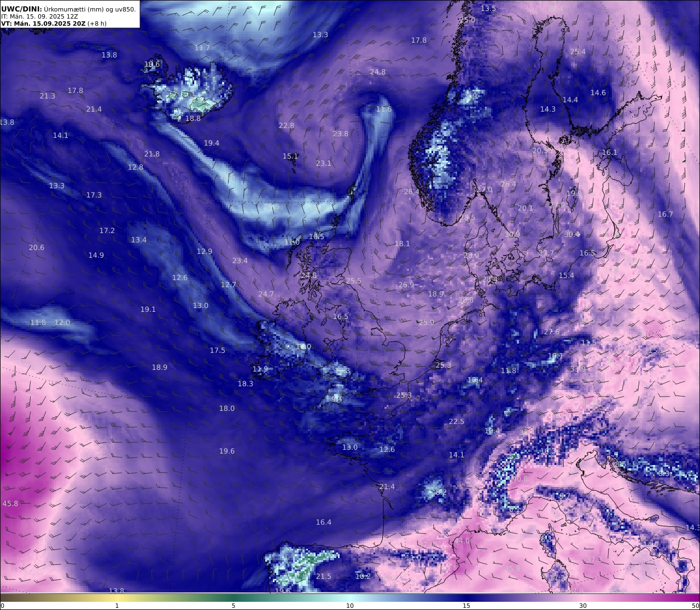700x610 pixels.
Task: Click the 17.5 value west of Ireland
Action: [218, 351]
